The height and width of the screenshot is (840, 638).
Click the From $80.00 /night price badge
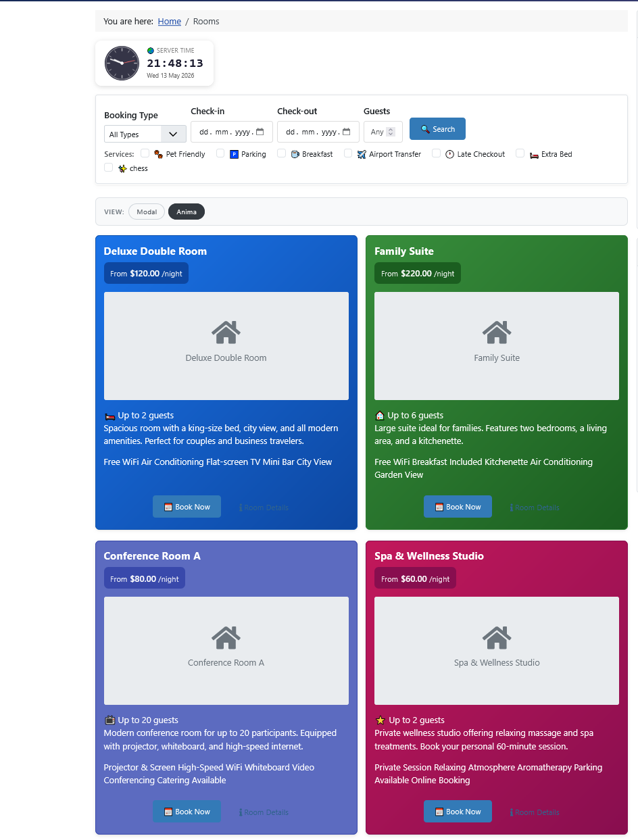pyautogui.click(x=144, y=578)
